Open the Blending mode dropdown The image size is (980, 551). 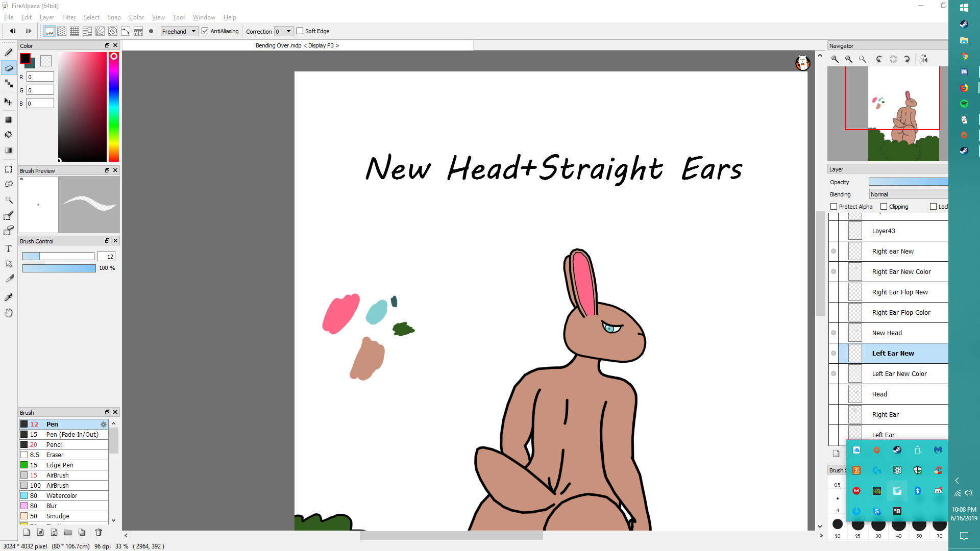click(x=908, y=194)
